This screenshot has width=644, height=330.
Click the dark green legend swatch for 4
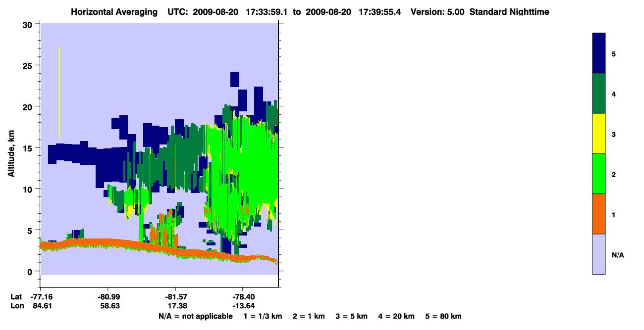[x=599, y=94]
